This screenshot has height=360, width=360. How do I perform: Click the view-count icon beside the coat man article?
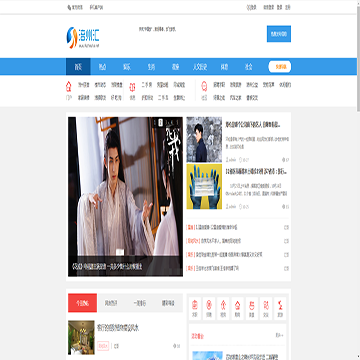click(284, 160)
